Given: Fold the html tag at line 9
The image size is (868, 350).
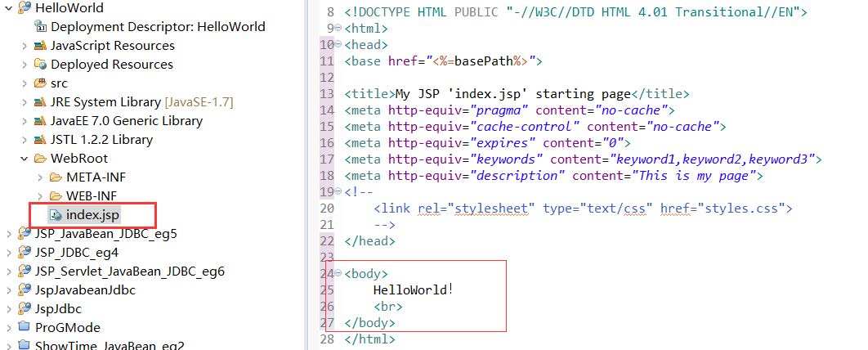Looking at the screenshot, I should tap(338, 28).
